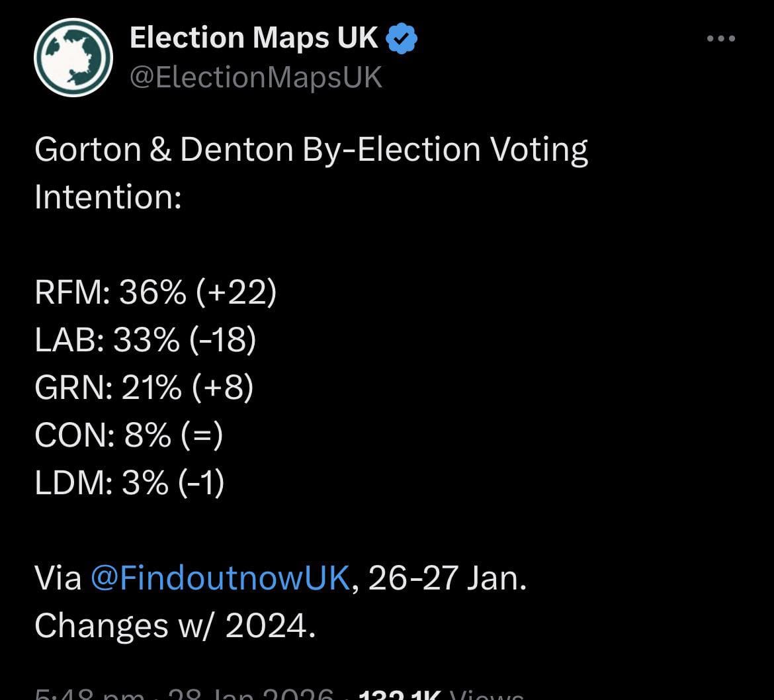Follow the @FindoutnowUK mention link
This screenshot has width=774, height=700.
coord(219,578)
